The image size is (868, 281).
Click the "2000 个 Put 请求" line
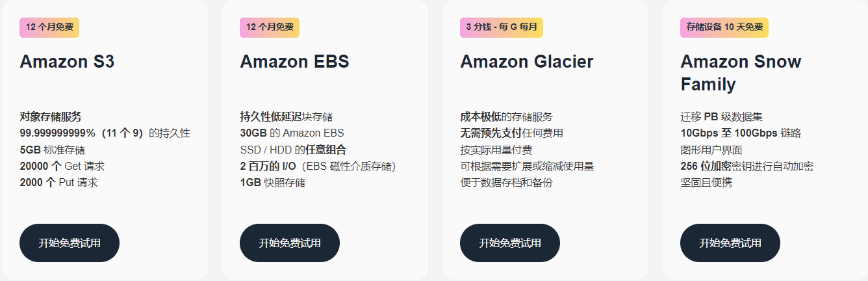[x=59, y=182]
